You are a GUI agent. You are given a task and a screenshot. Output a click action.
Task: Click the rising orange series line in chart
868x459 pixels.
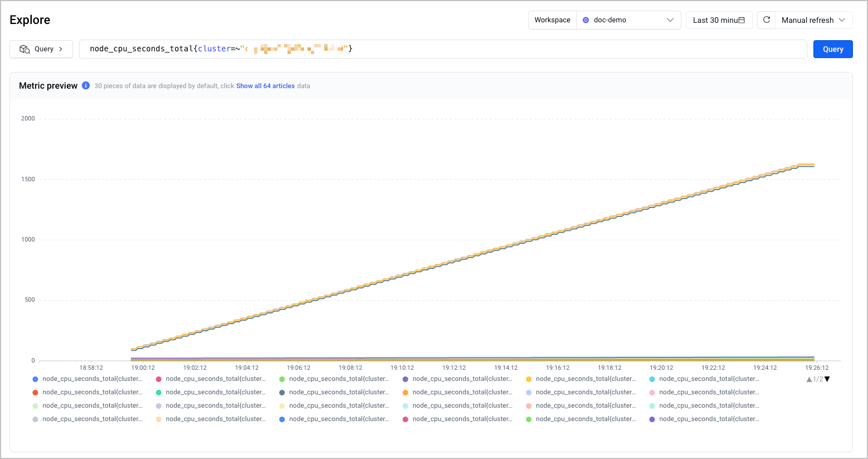[x=473, y=255]
